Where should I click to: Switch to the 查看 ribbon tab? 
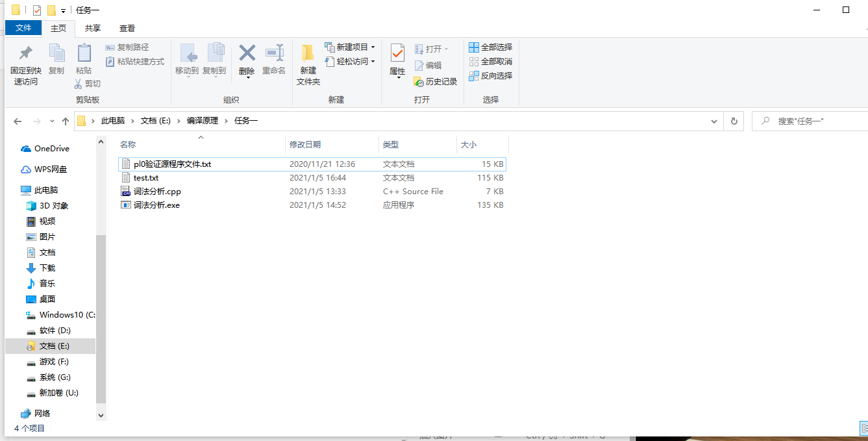tap(127, 28)
